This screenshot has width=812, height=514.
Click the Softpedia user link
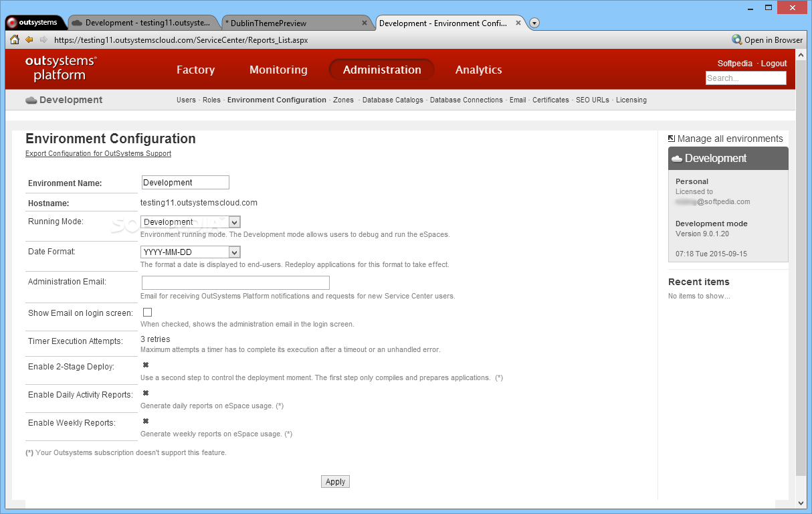click(734, 64)
